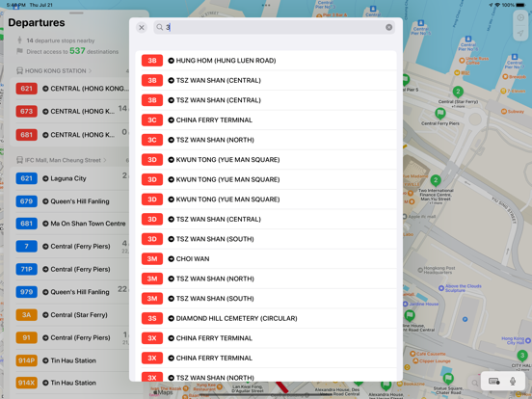The image size is (532, 399).
Task: Click the orange 3A route badge
Action: (26, 315)
